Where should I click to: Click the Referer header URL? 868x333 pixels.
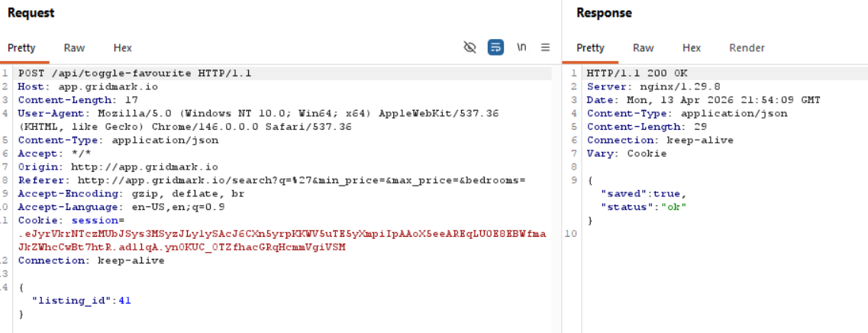302,180
